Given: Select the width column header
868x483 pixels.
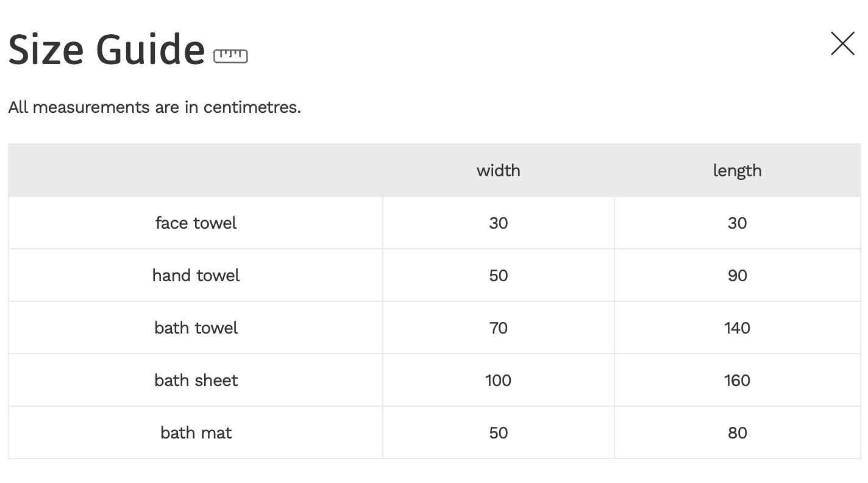Looking at the screenshot, I should click(498, 170).
